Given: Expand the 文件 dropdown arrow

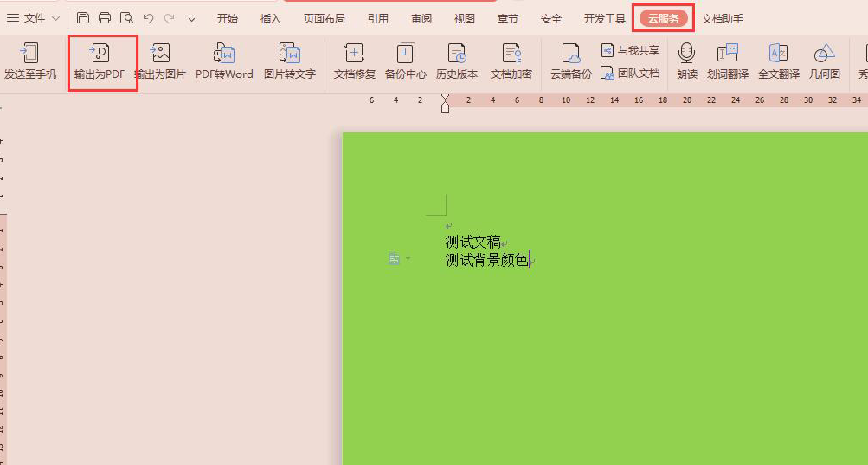Looking at the screenshot, I should click(x=55, y=18).
